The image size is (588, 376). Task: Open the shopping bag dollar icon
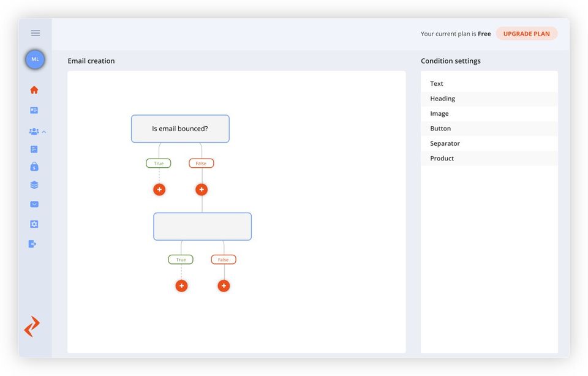coord(34,167)
